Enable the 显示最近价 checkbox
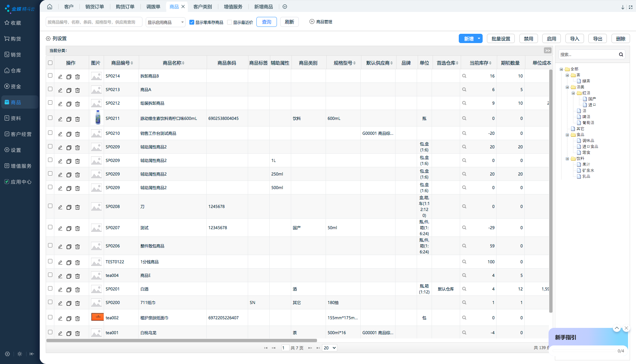 point(230,22)
